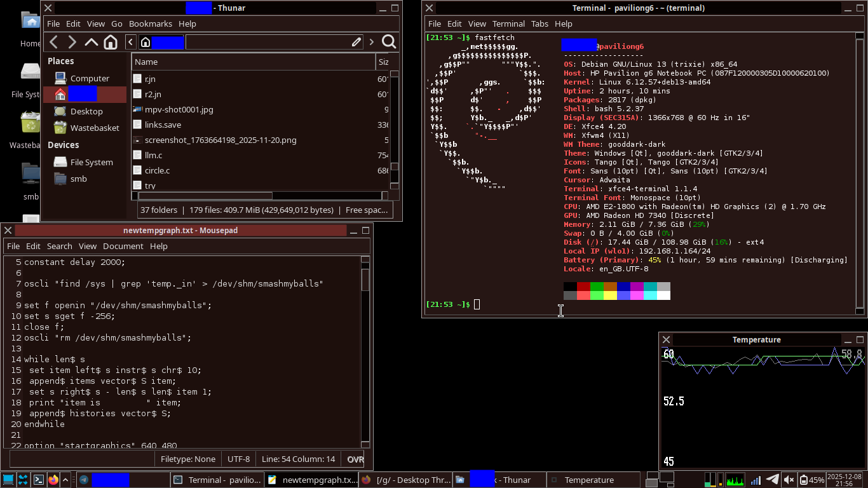Click the search magnifier in Thunar
Image resolution: width=868 pixels, height=488 pixels.
pos(389,42)
